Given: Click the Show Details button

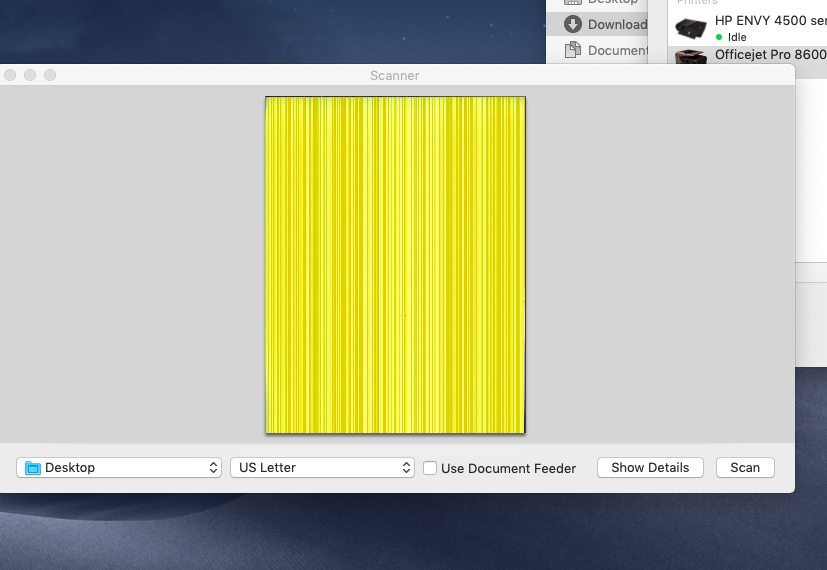Looking at the screenshot, I should [x=650, y=468].
